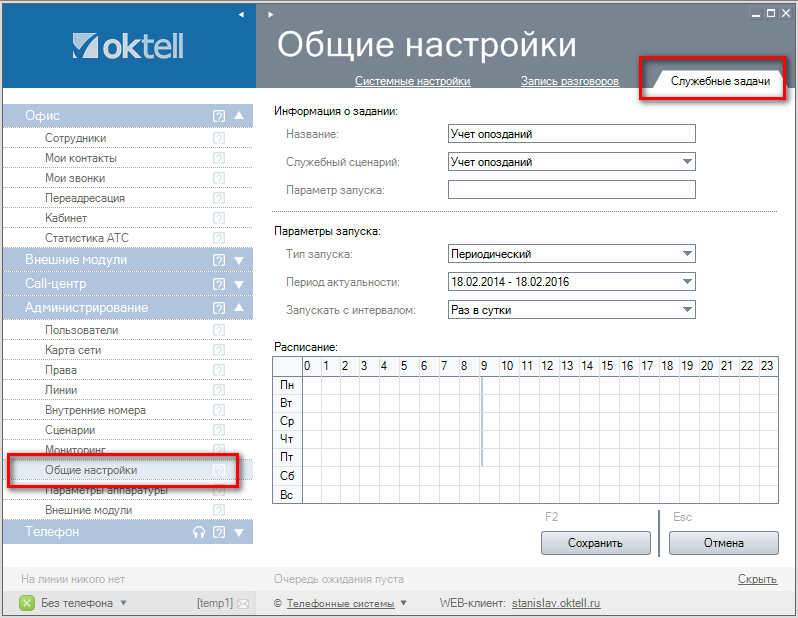The width and height of the screenshot is (798, 618).
Task: Switch to Системные настройки tab
Action: pos(412,81)
